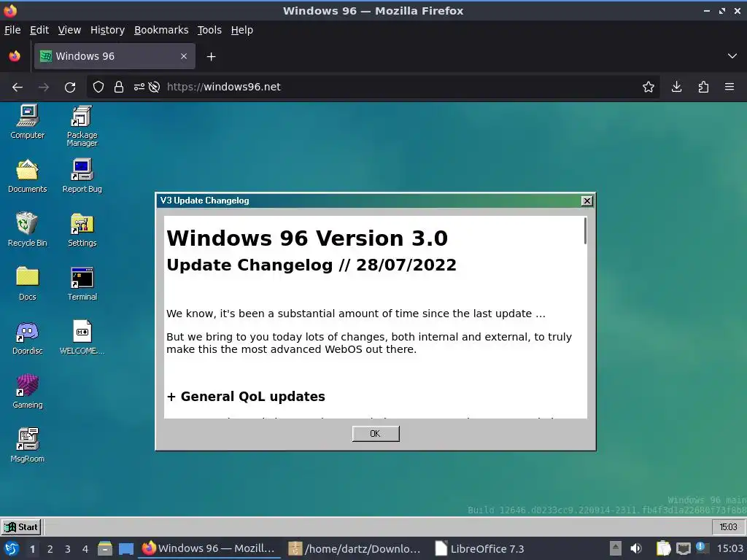
Task: Open the Settings desktop shortcut
Action: tap(82, 230)
